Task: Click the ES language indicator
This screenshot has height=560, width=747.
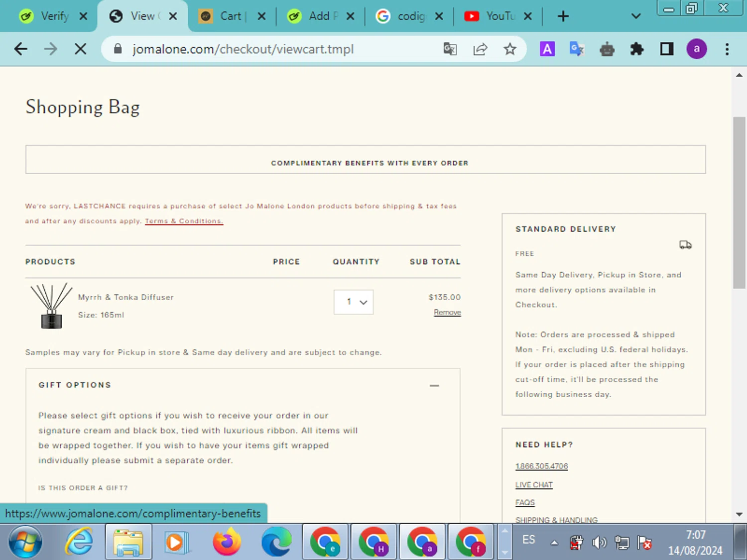Action: [x=529, y=540]
